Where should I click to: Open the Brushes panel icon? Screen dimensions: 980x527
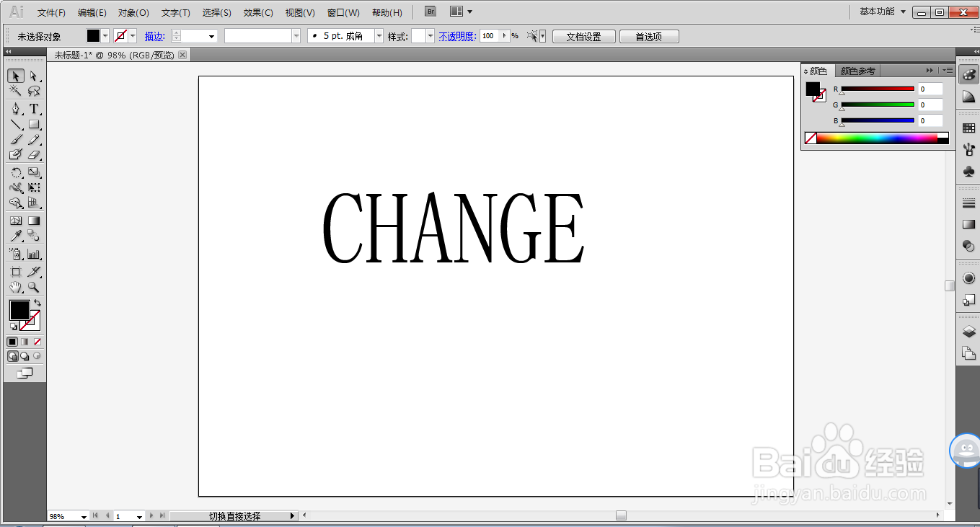point(968,149)
